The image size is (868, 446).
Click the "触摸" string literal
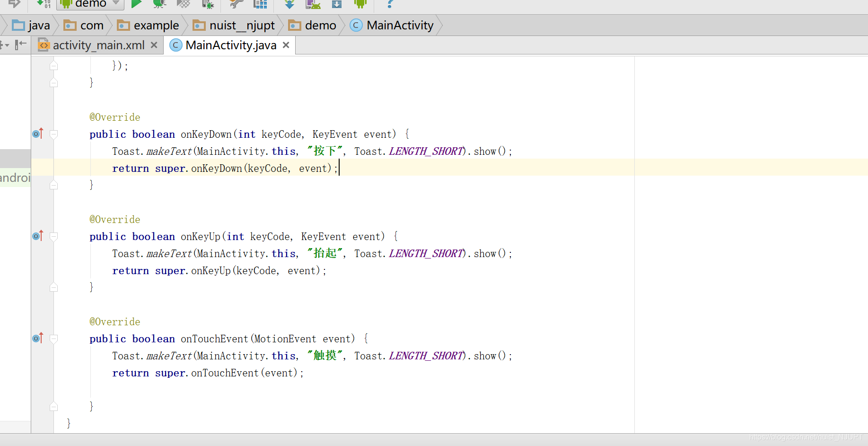[325, 356]
